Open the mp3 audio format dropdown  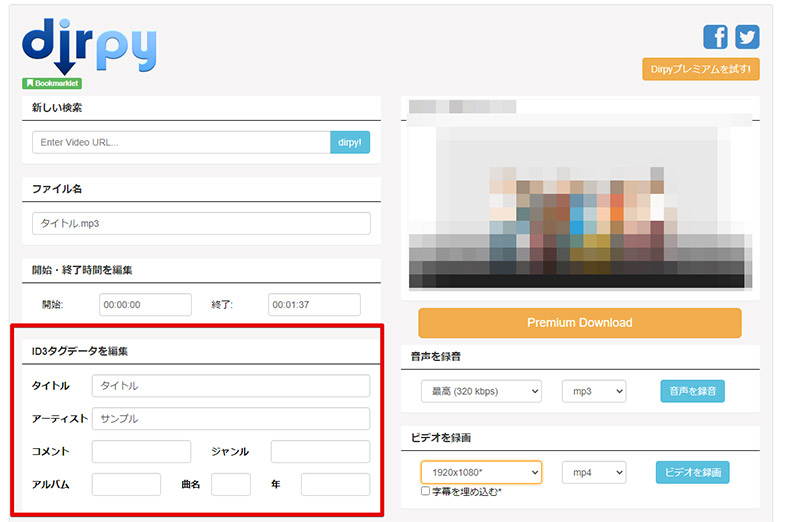coord(594,391)
